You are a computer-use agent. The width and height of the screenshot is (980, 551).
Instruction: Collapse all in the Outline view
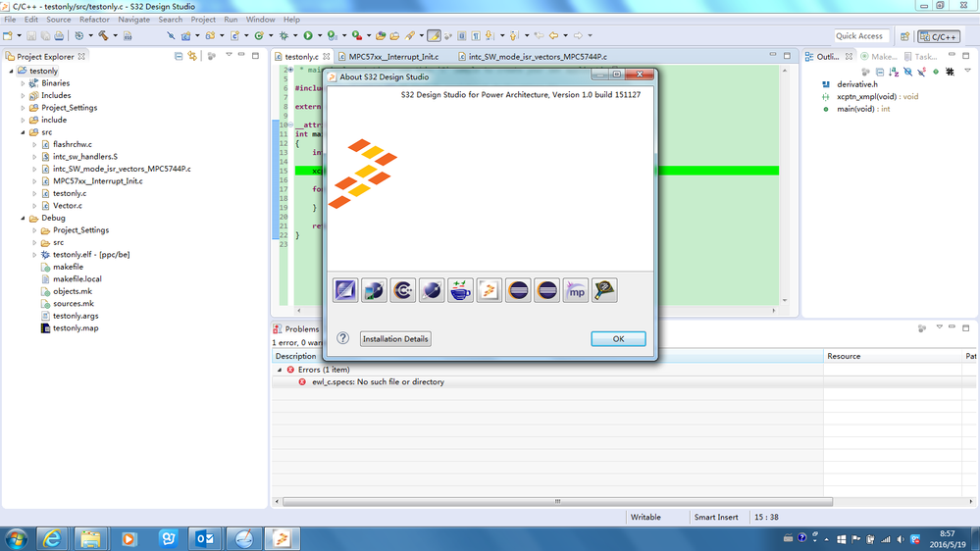pyautogui.click(x=880, y=72)
